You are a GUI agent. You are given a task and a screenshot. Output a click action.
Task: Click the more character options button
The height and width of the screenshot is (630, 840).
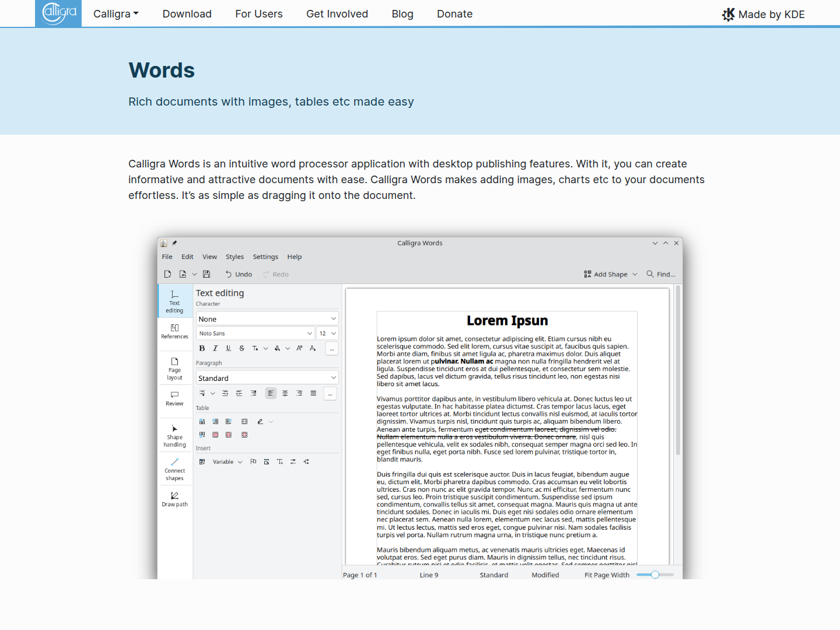click(331, 349)
